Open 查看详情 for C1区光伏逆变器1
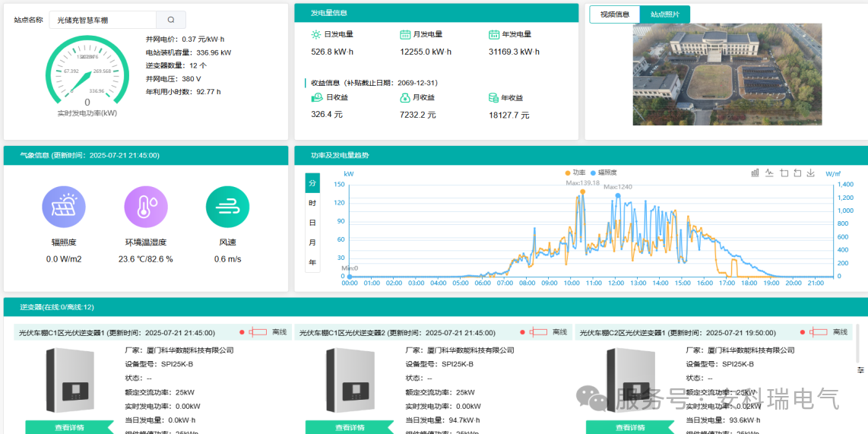 pos(69,427)
